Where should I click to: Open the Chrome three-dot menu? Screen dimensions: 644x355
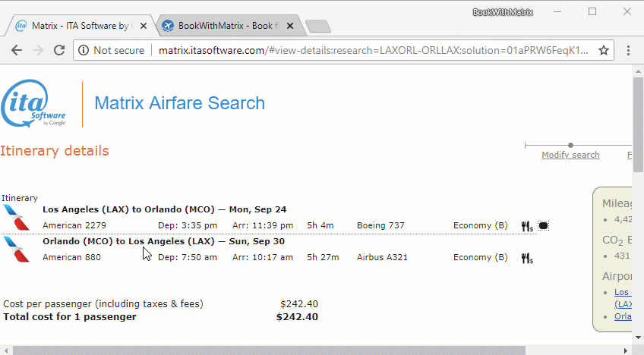[x=629, y=51]
